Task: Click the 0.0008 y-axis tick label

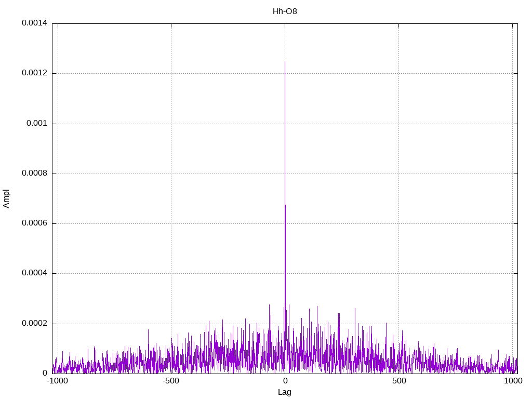Action: (34, 174)
